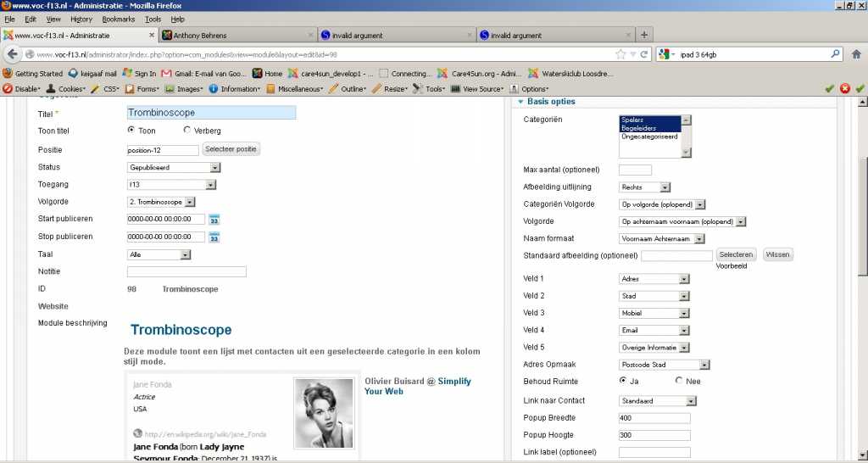868x463 pixels.
Task: Click the bookmark star in address bar
Action: point(621,54)
